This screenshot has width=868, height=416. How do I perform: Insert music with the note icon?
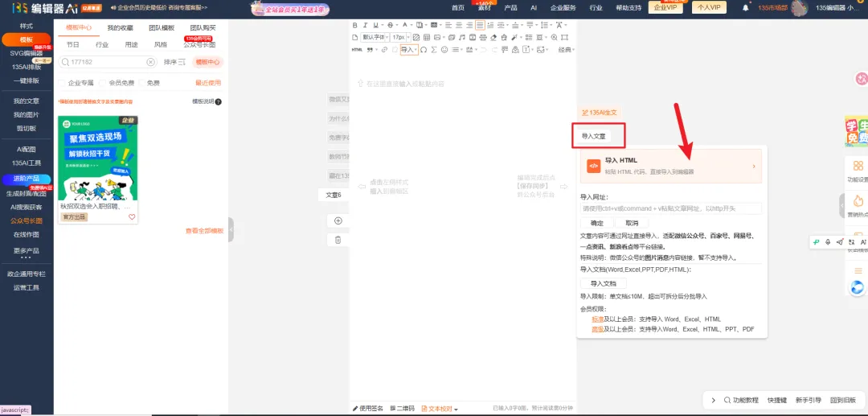point(461,37)
